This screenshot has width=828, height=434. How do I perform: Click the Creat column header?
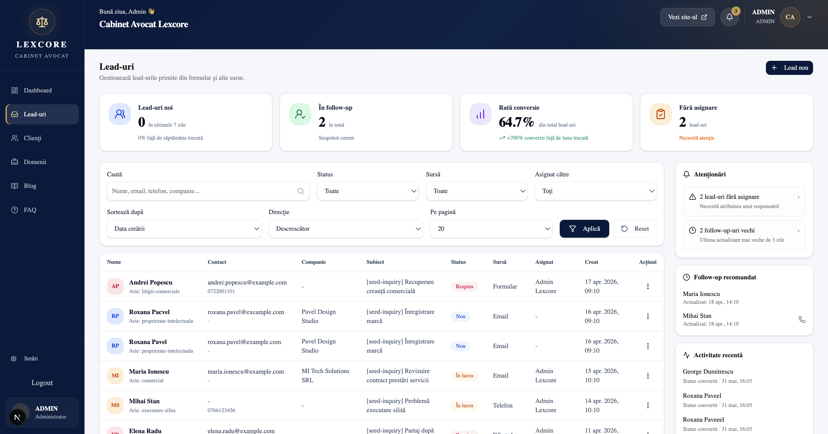591,262
